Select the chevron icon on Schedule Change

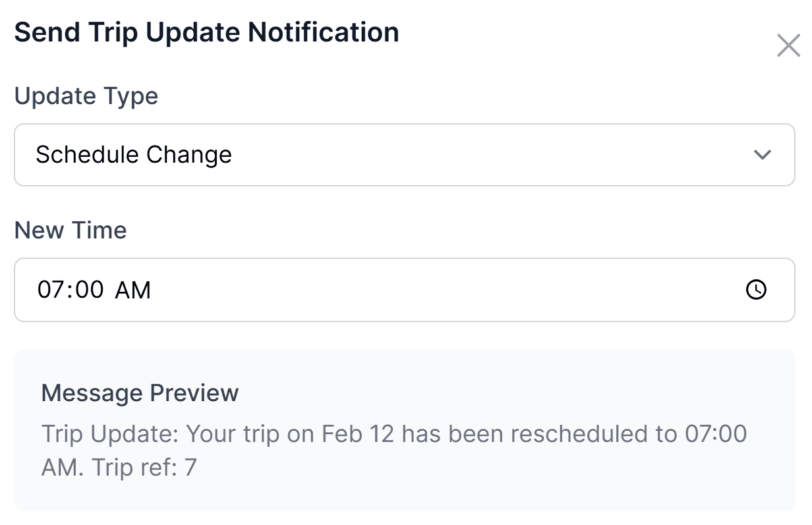pos(763,155)
